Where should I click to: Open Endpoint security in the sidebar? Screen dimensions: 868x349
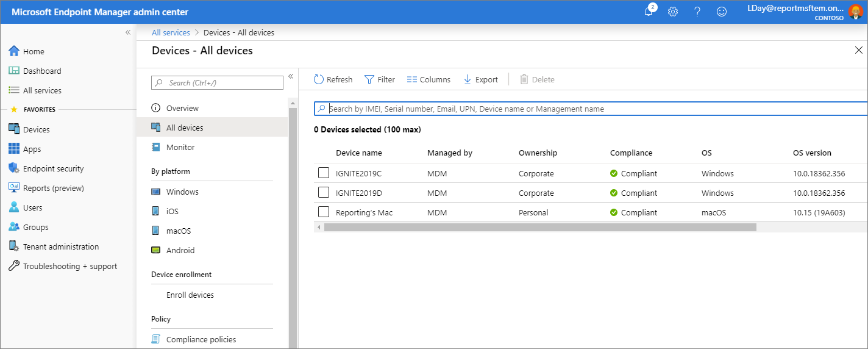pos(53,168)
